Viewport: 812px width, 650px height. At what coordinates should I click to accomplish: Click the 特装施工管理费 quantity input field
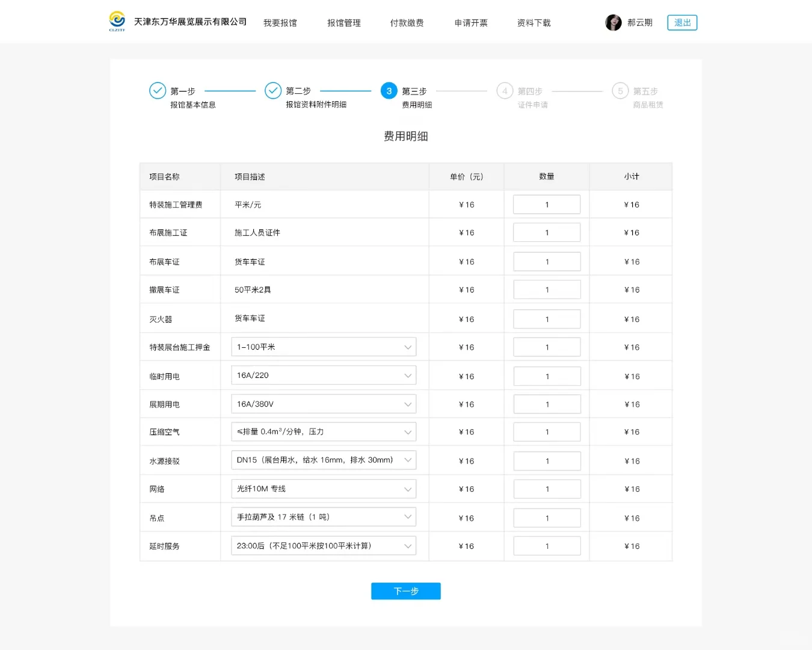tap(546, 204)
